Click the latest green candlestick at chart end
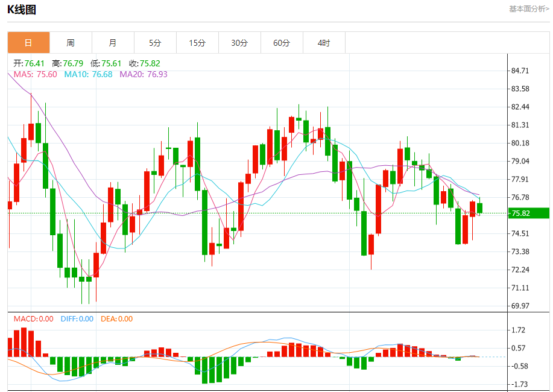Viewport: 553px width, 392px height. coord(479,208)
